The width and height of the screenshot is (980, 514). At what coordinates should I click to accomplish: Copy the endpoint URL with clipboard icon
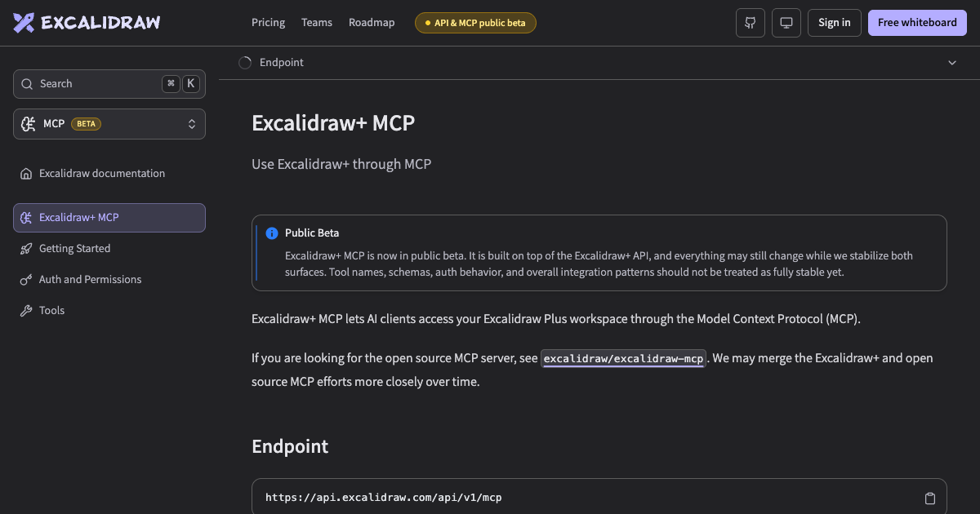[x=929, y=498]
